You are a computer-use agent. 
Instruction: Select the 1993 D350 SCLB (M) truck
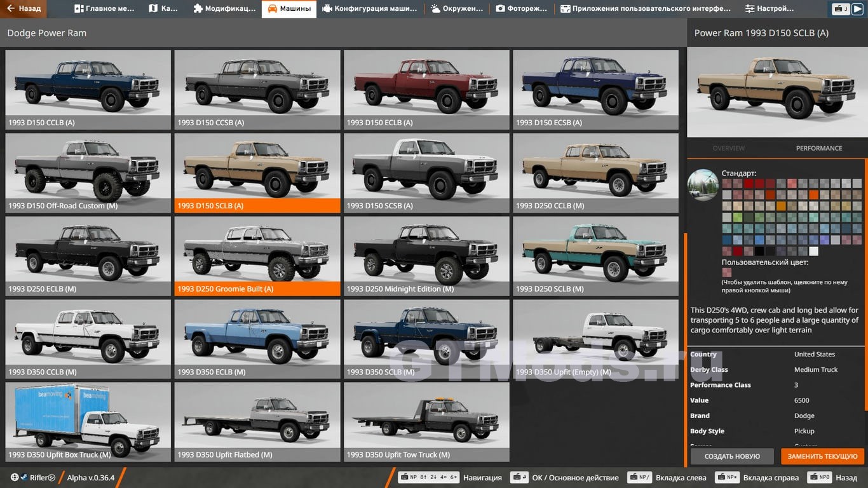[x=426, y=339]
